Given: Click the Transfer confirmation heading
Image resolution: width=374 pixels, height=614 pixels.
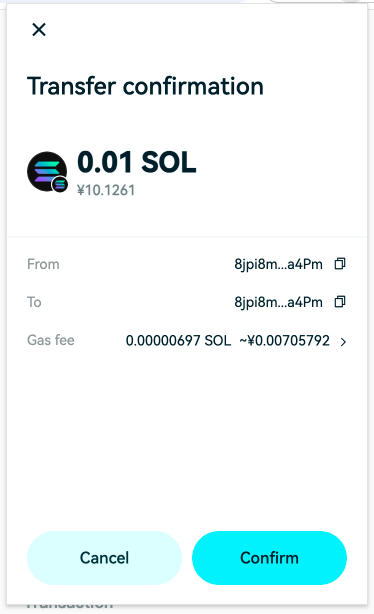Looking at the screenshot, I should point(145,86).
